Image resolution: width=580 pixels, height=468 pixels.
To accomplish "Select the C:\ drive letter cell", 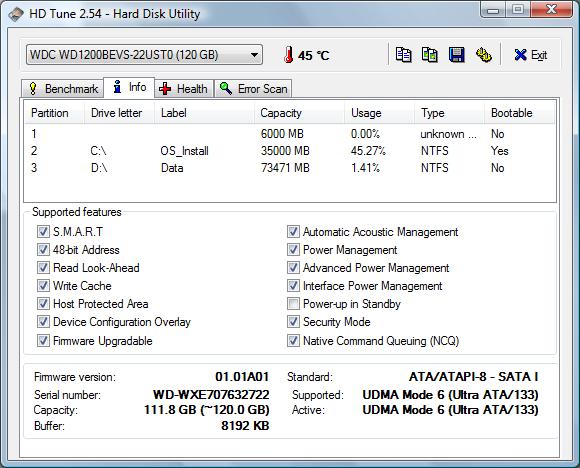I will tap(98, 151).
